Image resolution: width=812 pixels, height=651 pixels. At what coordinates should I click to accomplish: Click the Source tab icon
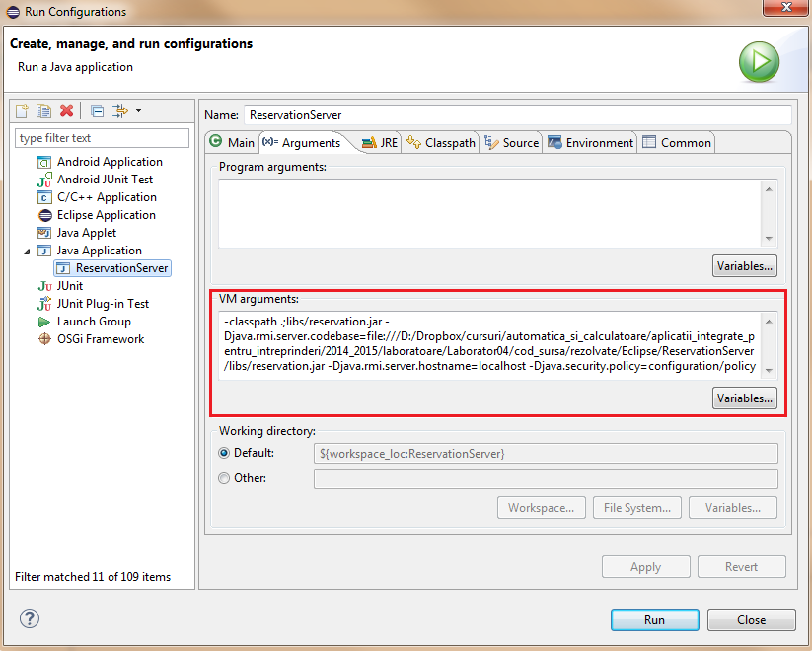(x=491, y=142)
